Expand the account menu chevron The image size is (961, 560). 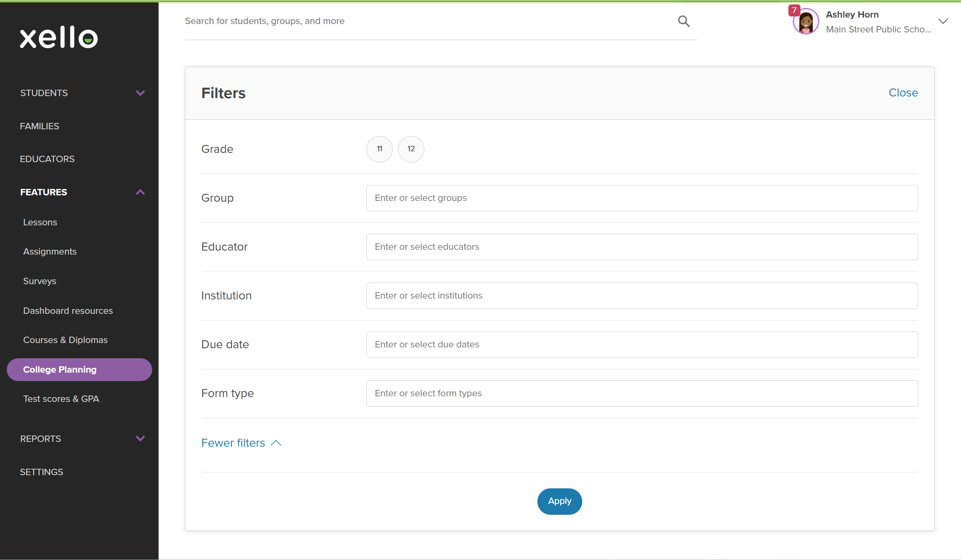(x=943, y=21)
